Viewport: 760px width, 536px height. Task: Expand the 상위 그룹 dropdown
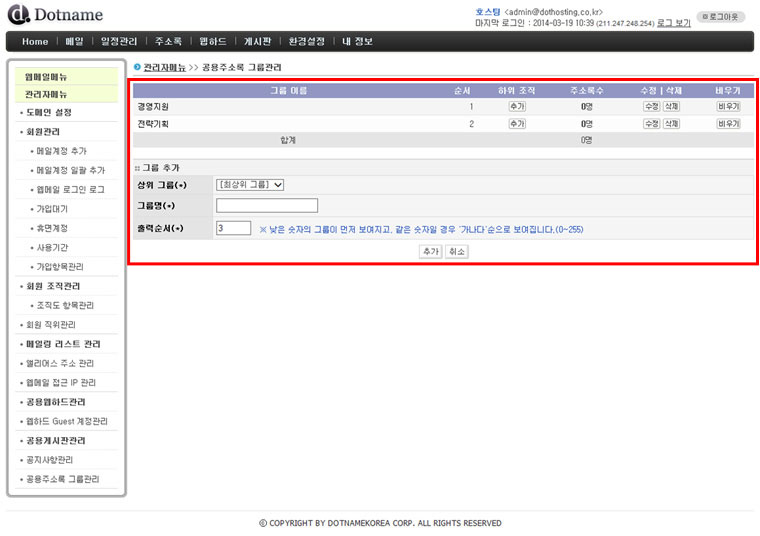[x=250, y=184]
